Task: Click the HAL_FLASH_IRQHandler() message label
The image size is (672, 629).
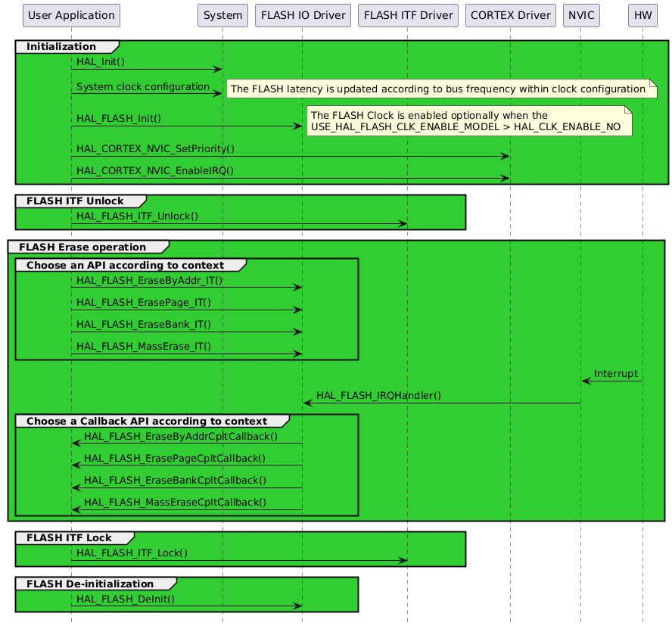Action: [x=380, y=395]
